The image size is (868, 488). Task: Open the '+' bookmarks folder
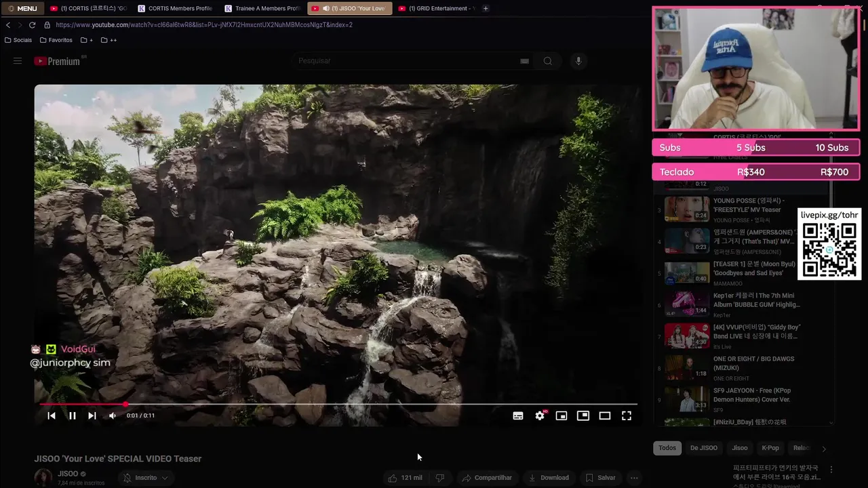coord(86,40)
